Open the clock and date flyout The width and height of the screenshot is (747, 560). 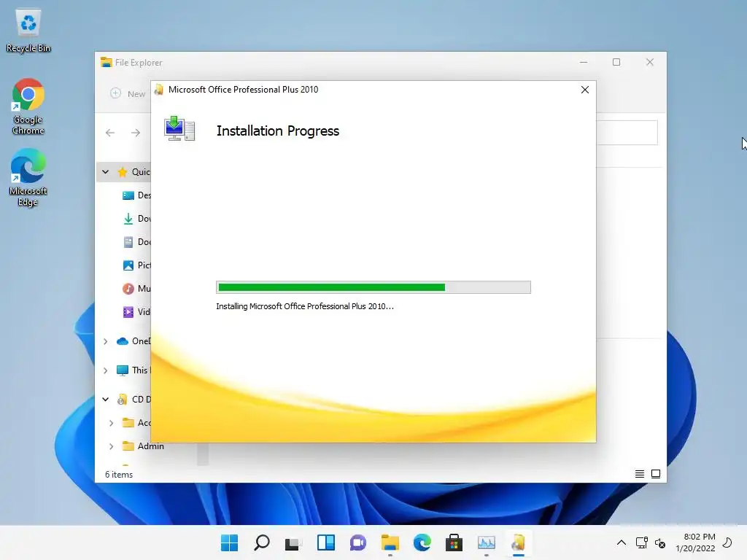tap(695, 542)
